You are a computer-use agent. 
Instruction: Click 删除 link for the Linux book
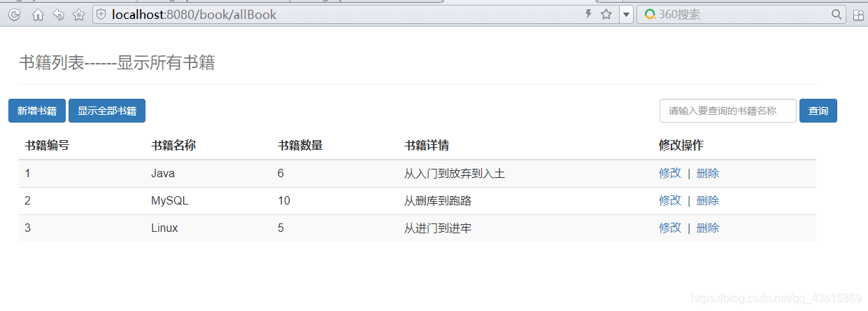(708, 228)
